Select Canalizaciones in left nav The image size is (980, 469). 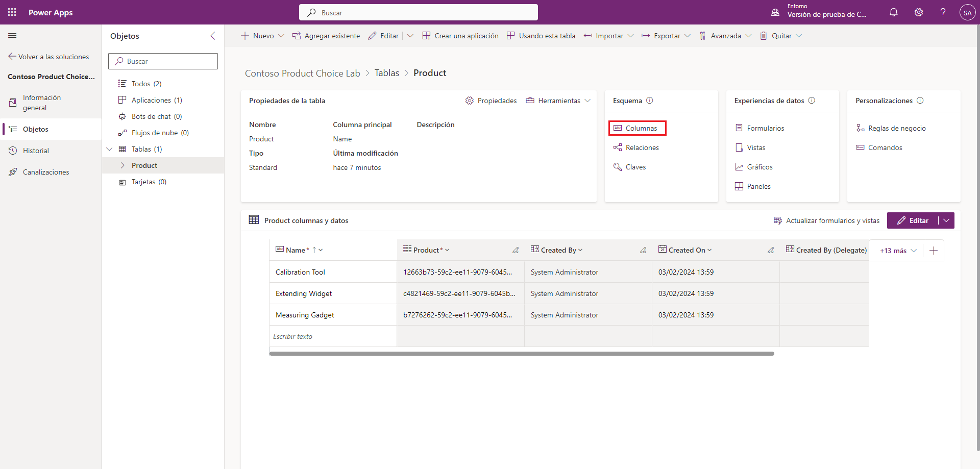pyautogui.click(x=51, y=172)
